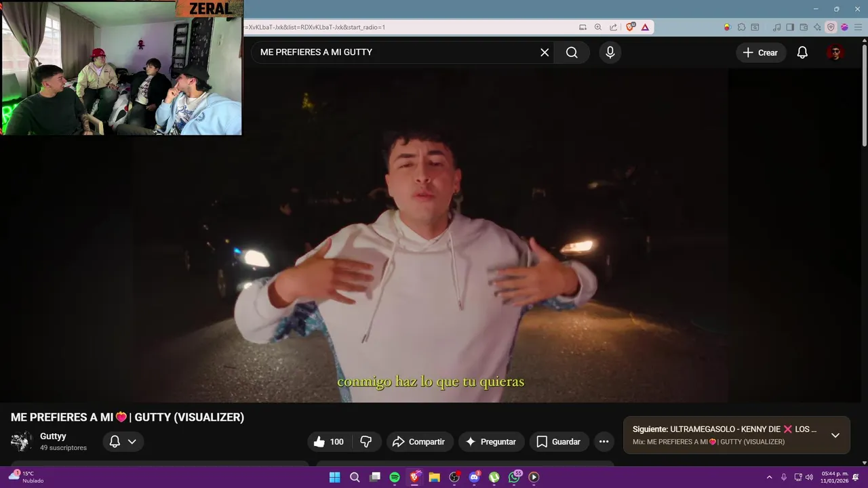The width and height of the screenshot is (868, 488).
Task: Toggle channel notification bell for Guttyy
Action: (x=115, y=442)
